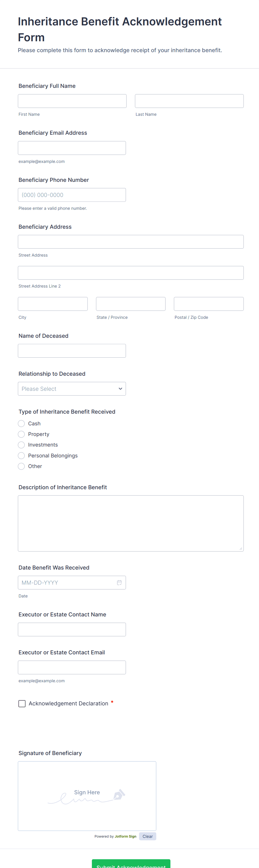Select the Other benefit type
259x868 pixels.
click(x=21, y=466)
